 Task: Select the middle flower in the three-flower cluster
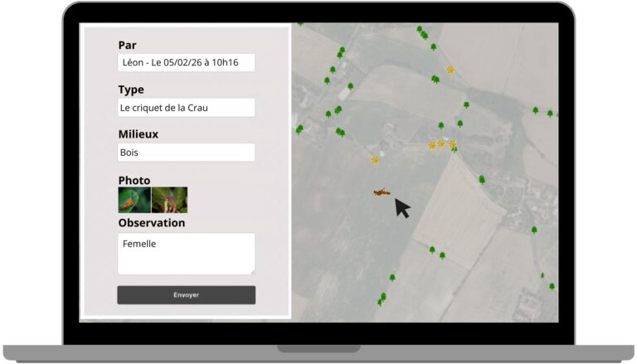point(441,143)
